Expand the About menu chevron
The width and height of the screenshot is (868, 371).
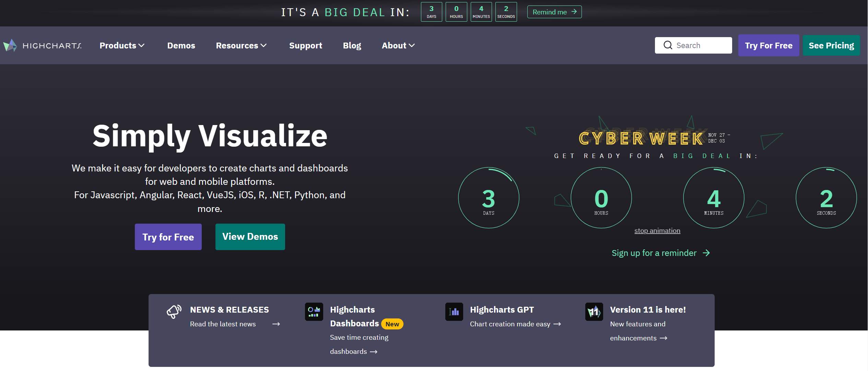pyautogui.click(x=412, y=45)
